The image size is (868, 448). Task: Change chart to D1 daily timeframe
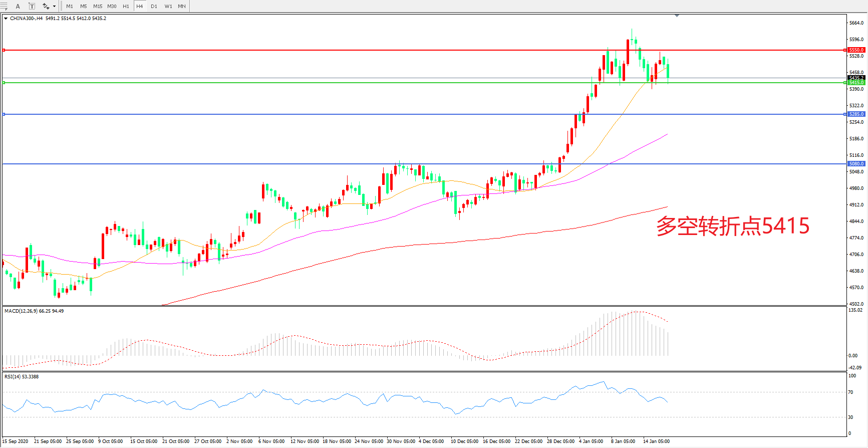coord(154,7)
